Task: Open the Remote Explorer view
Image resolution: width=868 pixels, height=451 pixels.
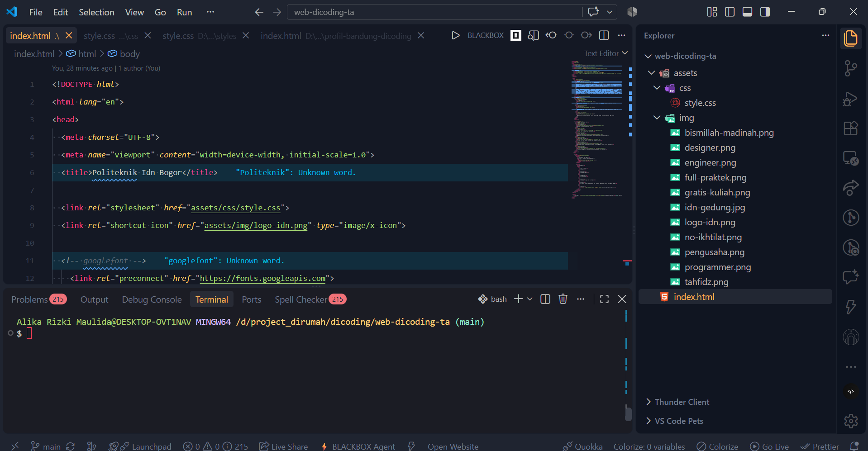Action: (x=851, y=158)
